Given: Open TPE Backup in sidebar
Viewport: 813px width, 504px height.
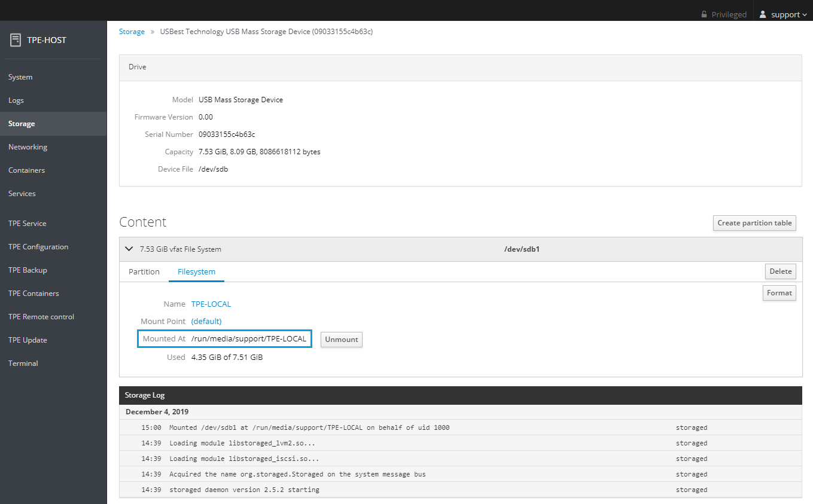Looking at the screenshot, I should pyautogui.click(x=28, y=270).
